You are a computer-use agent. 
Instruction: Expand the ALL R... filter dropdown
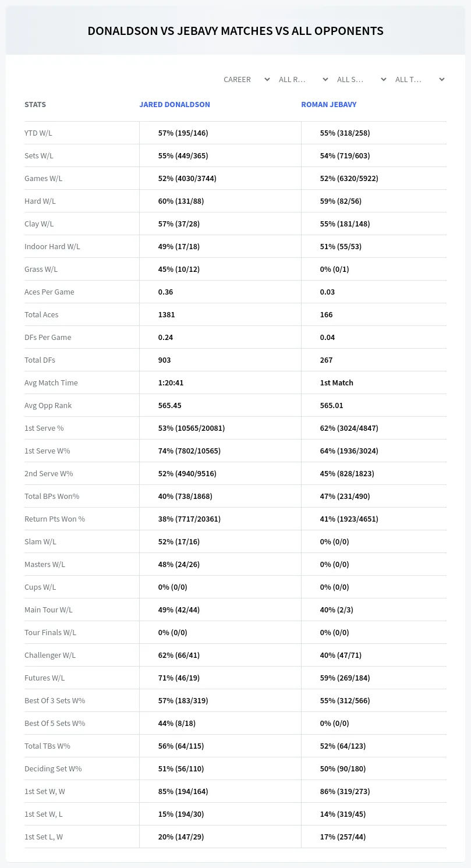pos(303,79)
